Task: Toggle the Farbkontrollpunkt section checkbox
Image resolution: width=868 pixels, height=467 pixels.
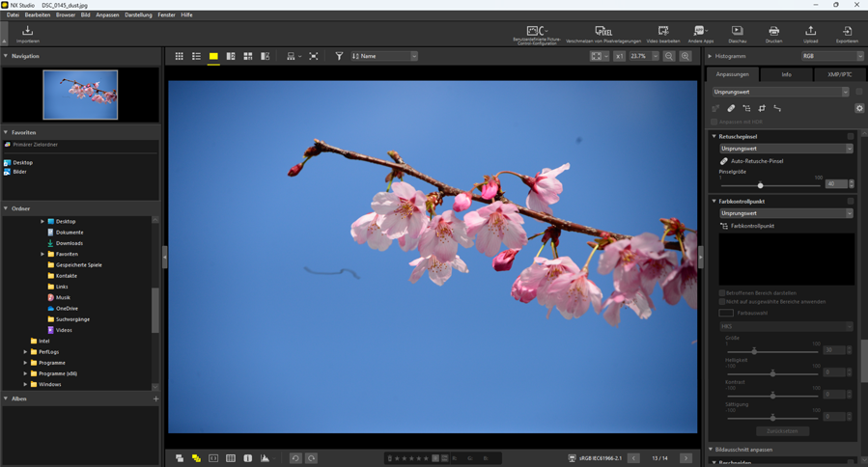Action: tap(851, 202)
